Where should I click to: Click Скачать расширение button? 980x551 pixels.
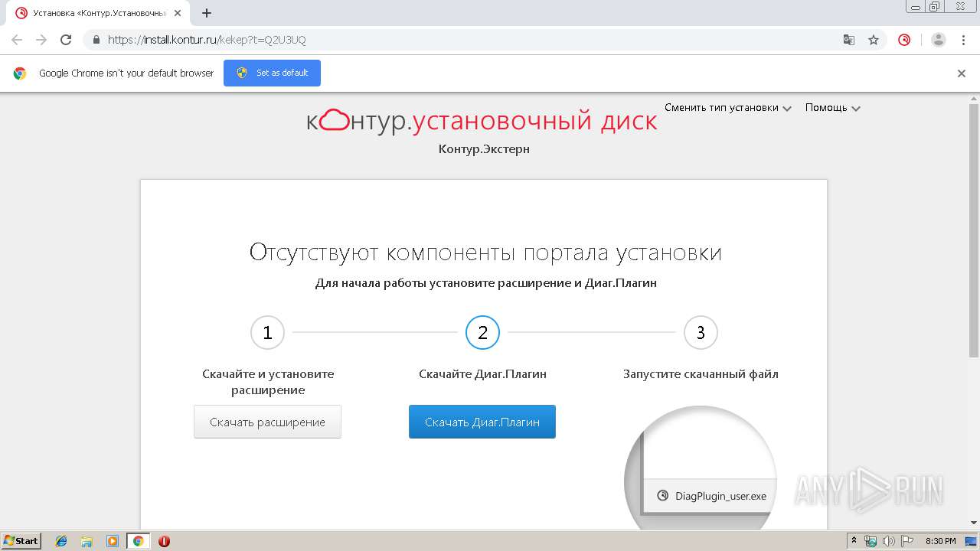tap(267, 422)
